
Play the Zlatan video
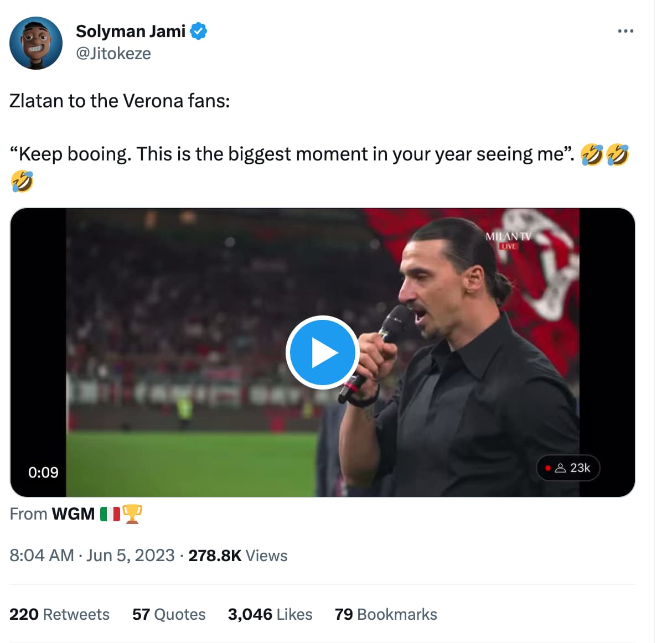(x=323, y=352)
